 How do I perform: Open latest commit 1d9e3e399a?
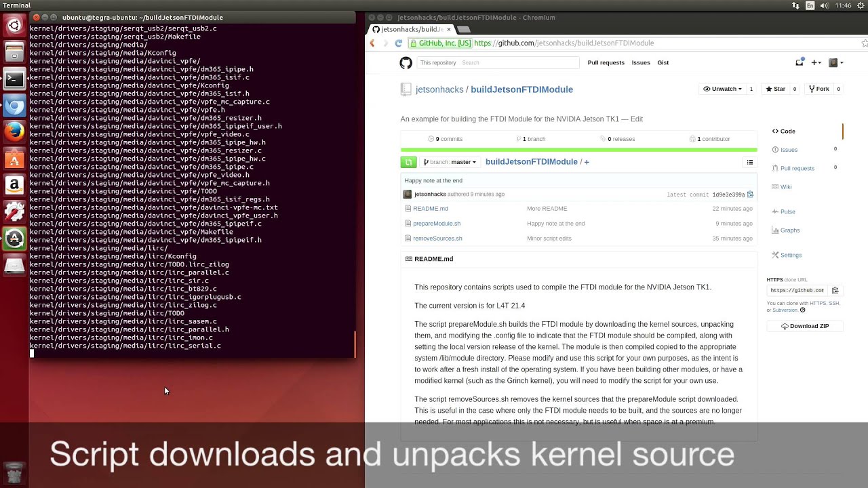point(728,195)
